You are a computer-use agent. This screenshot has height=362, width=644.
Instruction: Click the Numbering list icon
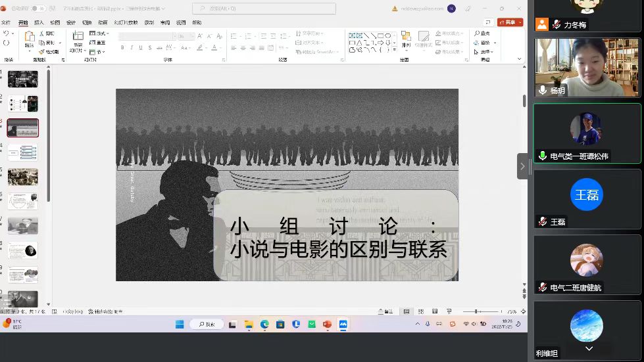(248, 37)
